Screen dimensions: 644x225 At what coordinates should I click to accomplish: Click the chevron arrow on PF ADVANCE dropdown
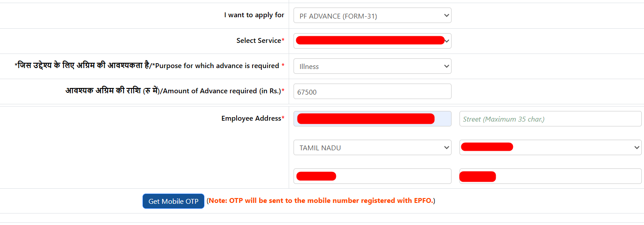(x=446, y=16)
